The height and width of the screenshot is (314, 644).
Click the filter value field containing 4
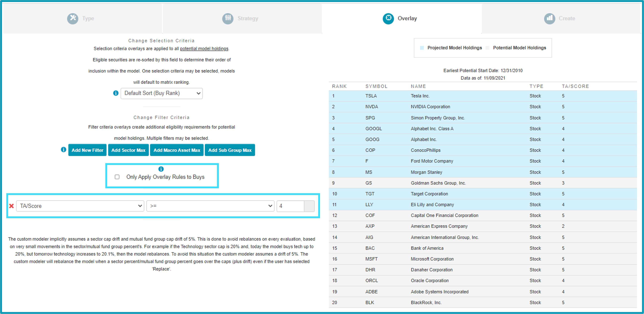click(x=290, y=206)
